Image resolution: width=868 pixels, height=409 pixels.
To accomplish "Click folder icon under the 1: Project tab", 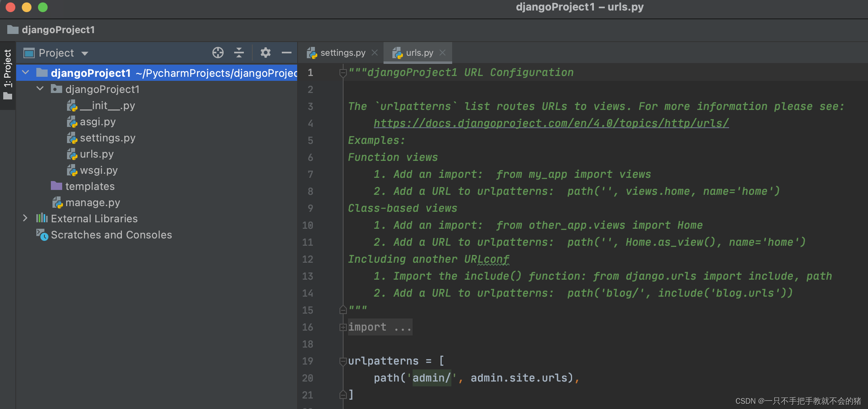I will point(8,96).
